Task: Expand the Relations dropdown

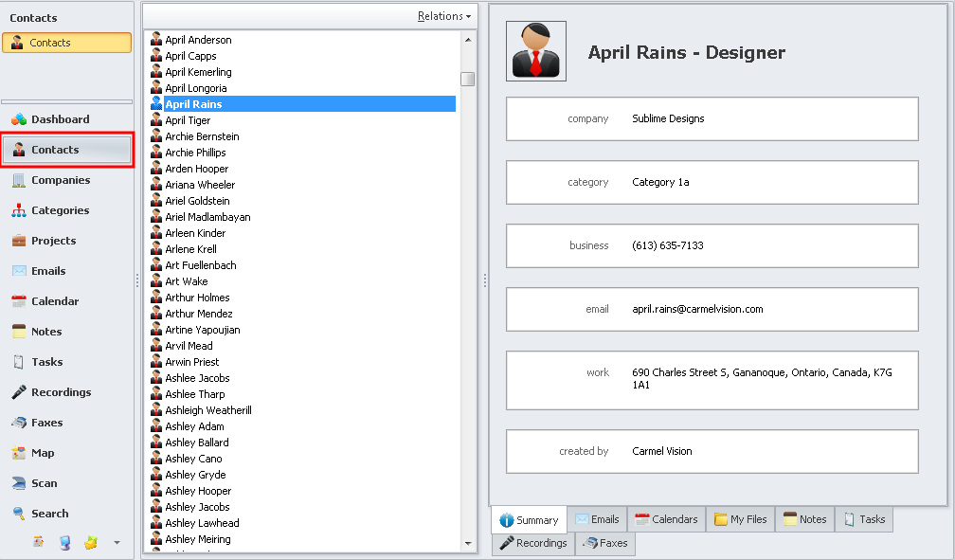Action: pos(444,16)
